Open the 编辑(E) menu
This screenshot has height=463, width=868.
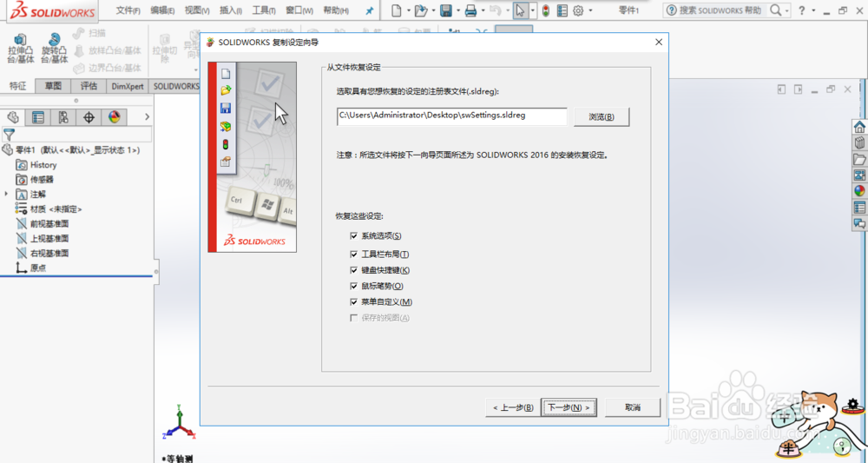(162, 10)
